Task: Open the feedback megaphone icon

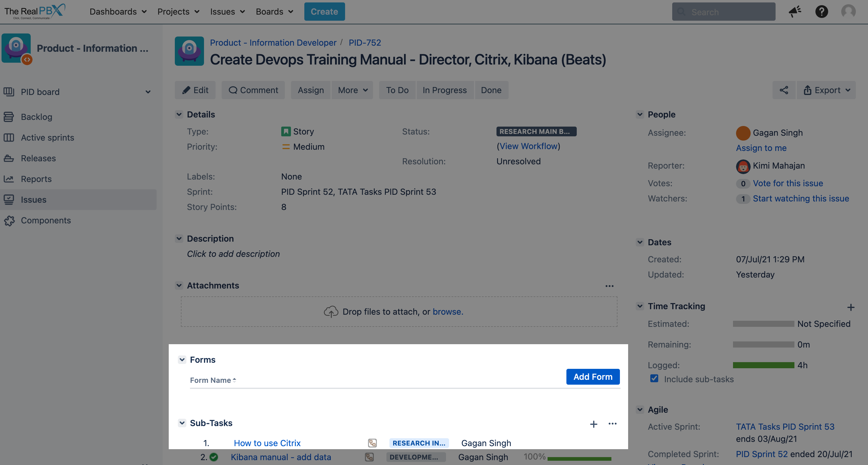Action: [x=795, y=12]
